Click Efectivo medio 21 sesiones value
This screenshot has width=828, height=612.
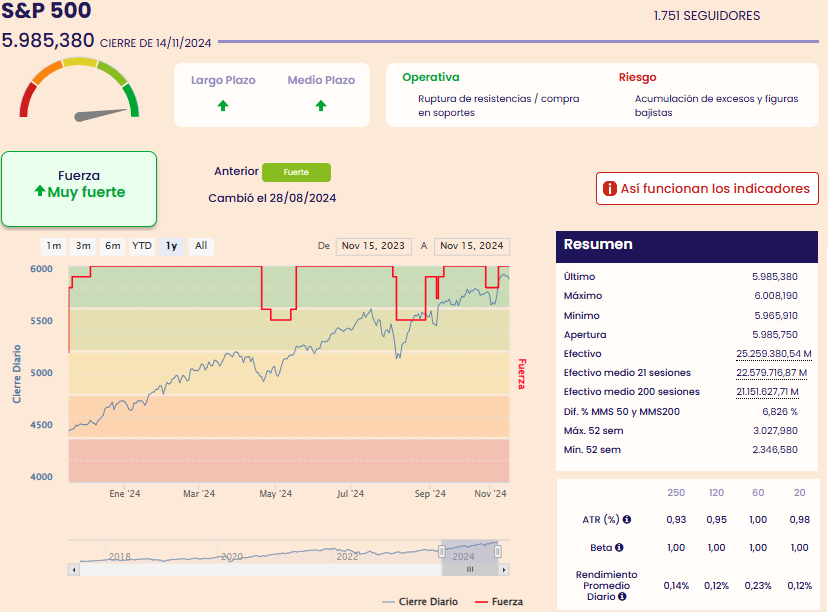click(x=771, y=373)
